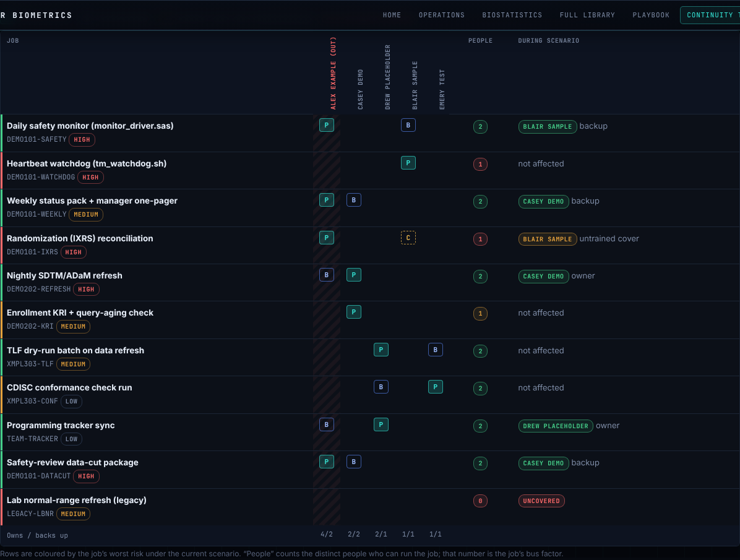Select the highlighted Continuity tab
This screenshot has width=740, height=560.
710,15
